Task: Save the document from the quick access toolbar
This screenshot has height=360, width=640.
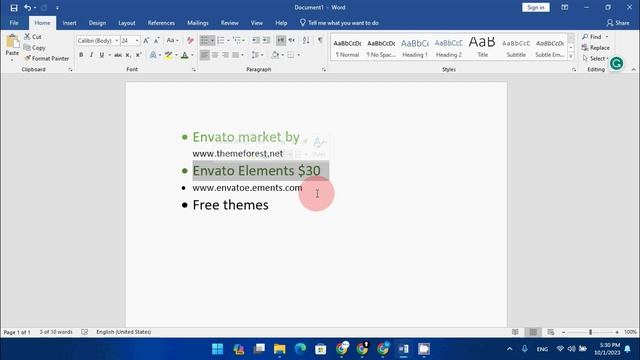Action: [x=14, y=7]
